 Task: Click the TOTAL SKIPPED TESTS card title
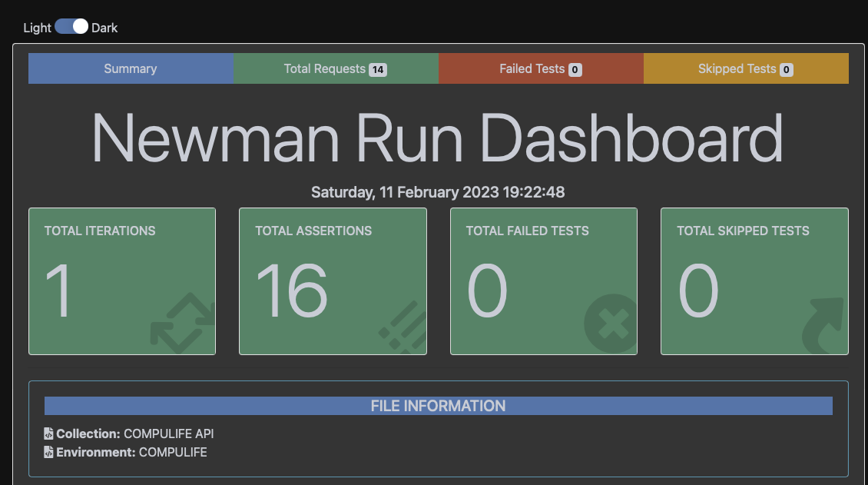click(743, 231)
